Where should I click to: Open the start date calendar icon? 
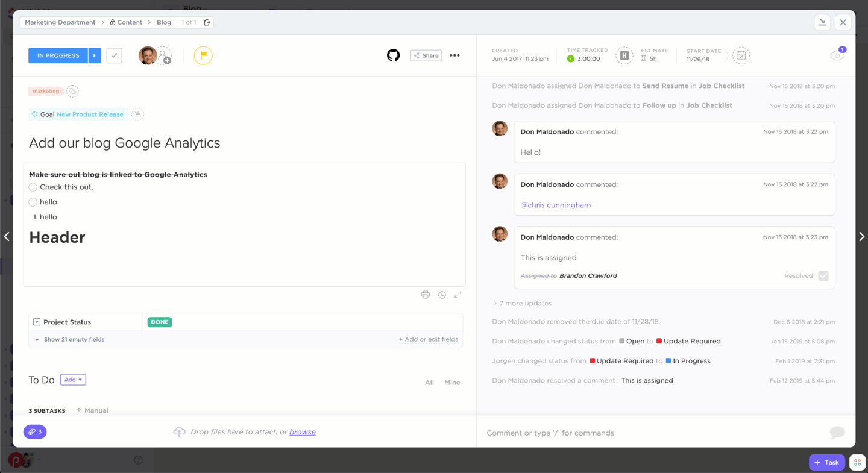click(741, 55)
